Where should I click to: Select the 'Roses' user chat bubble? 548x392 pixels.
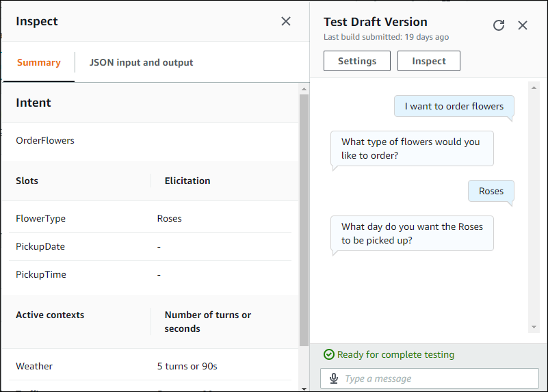491,191
